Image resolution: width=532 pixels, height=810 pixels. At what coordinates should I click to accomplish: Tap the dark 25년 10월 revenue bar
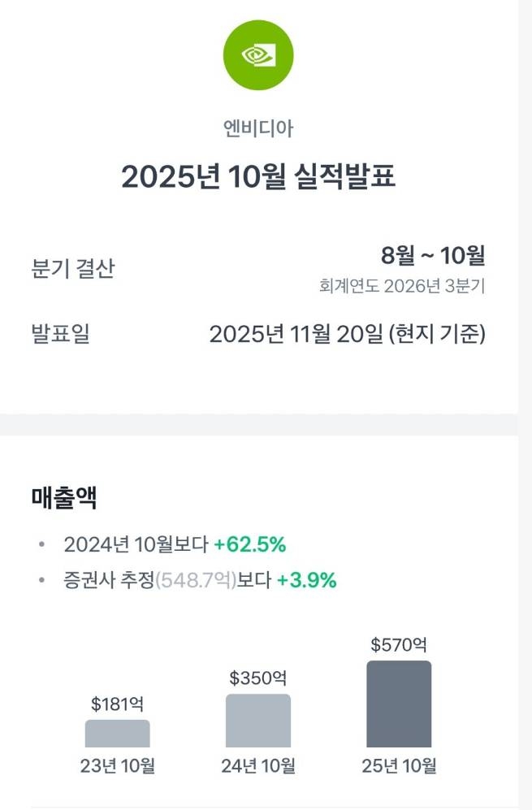tap(399, 704)
